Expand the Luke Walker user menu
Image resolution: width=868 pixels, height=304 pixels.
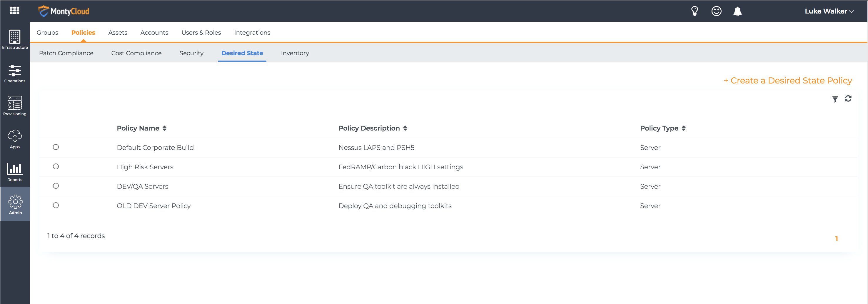829,11
